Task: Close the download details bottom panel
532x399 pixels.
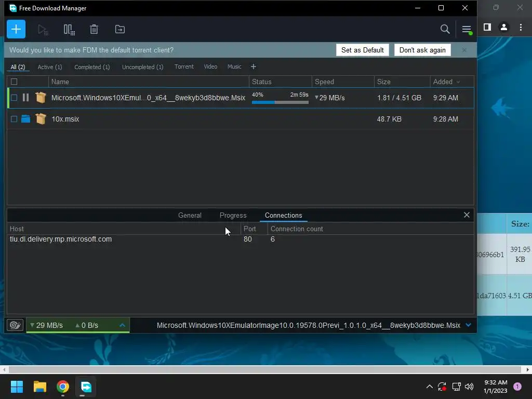Action: pos(467,215)
